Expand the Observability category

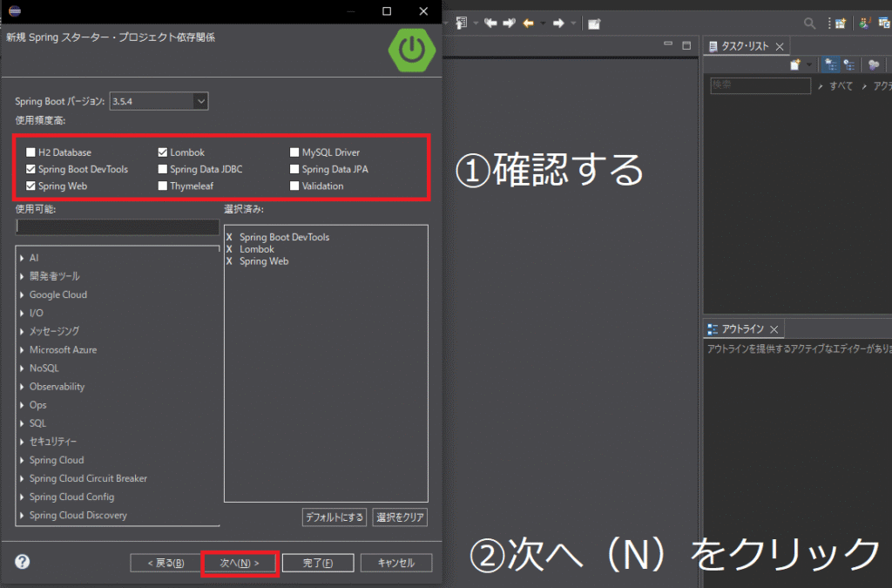(22, 387)
